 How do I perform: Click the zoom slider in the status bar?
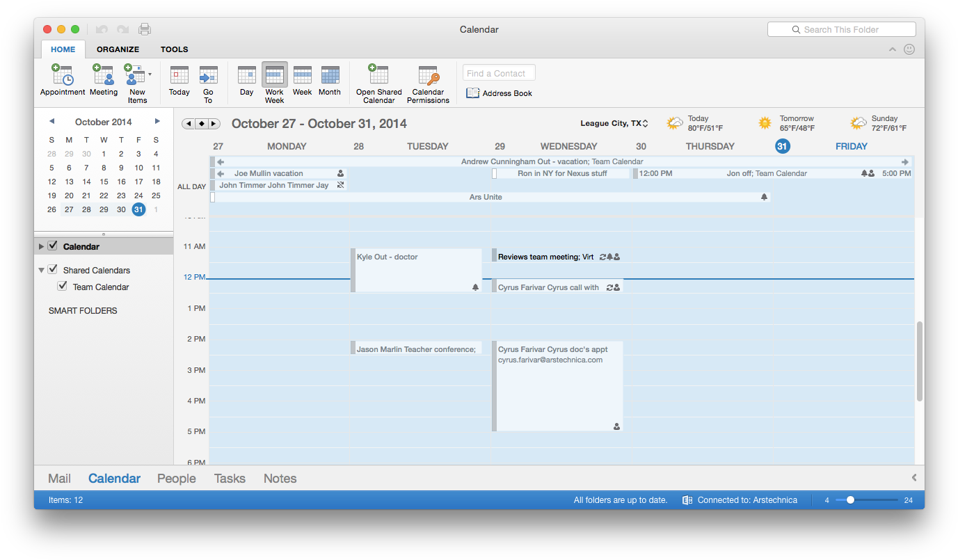(x=850, y=500)
